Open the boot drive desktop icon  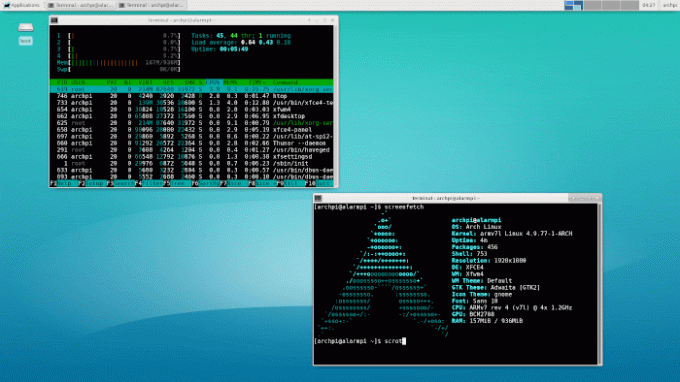[26, 28]
